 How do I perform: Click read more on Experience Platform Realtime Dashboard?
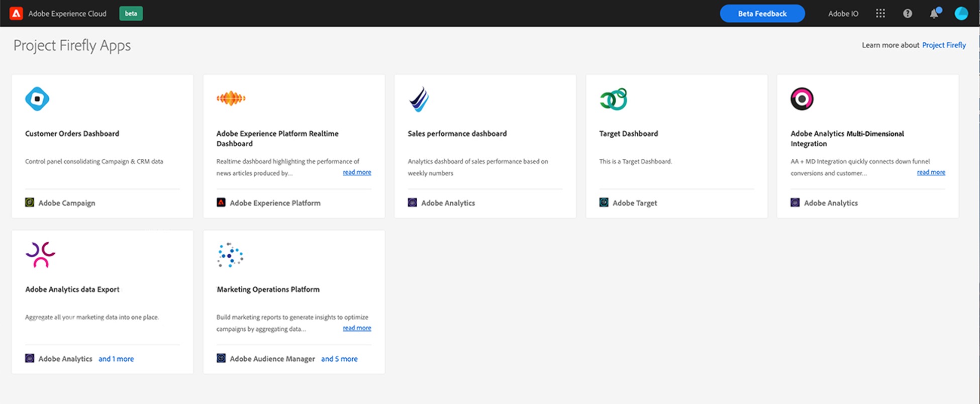(x=357, y=172)
